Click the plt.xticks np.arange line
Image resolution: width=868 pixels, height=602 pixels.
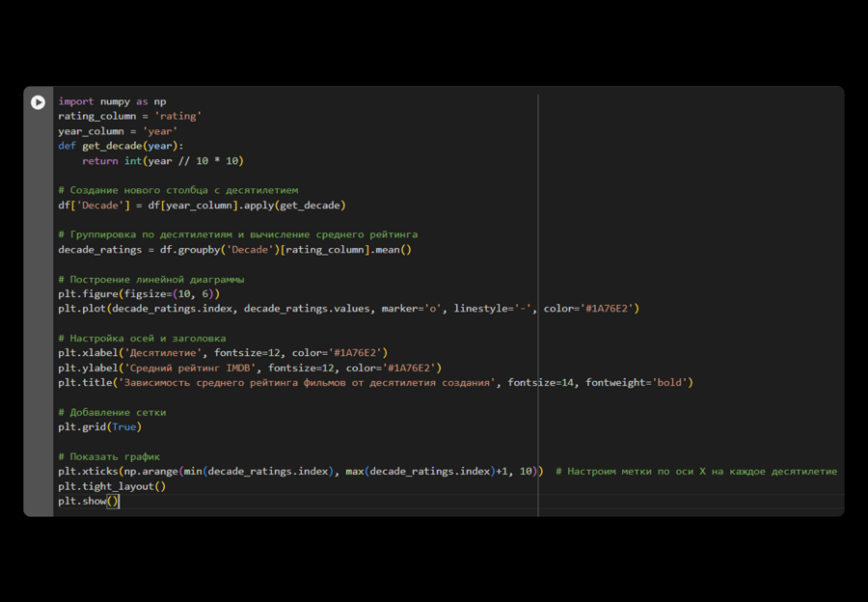click(x=301, y=472)
